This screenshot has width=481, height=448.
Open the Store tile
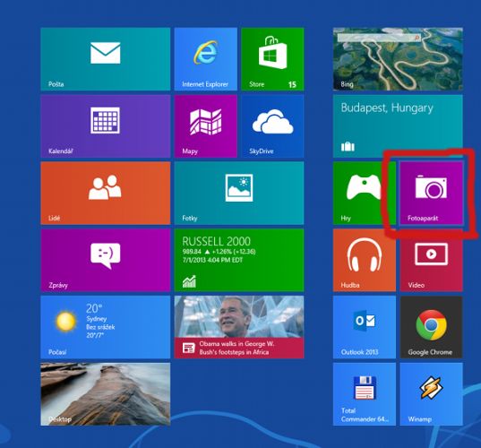(x=272, y=59)
